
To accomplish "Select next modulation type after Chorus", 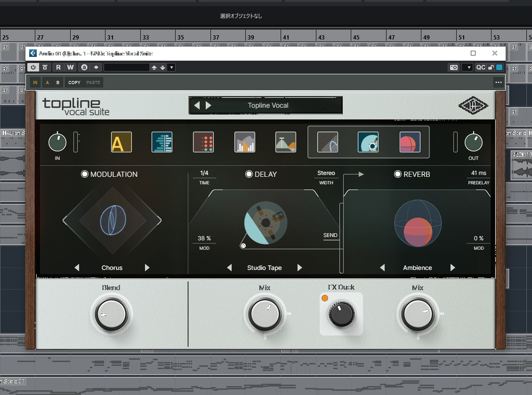I will tap(147, 268).
